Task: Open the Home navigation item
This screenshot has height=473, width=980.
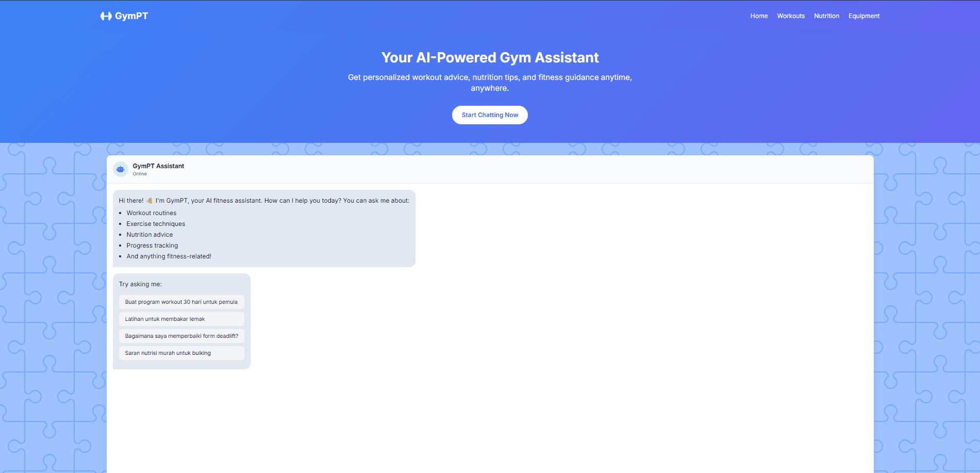Action: (x=759, y=16)
